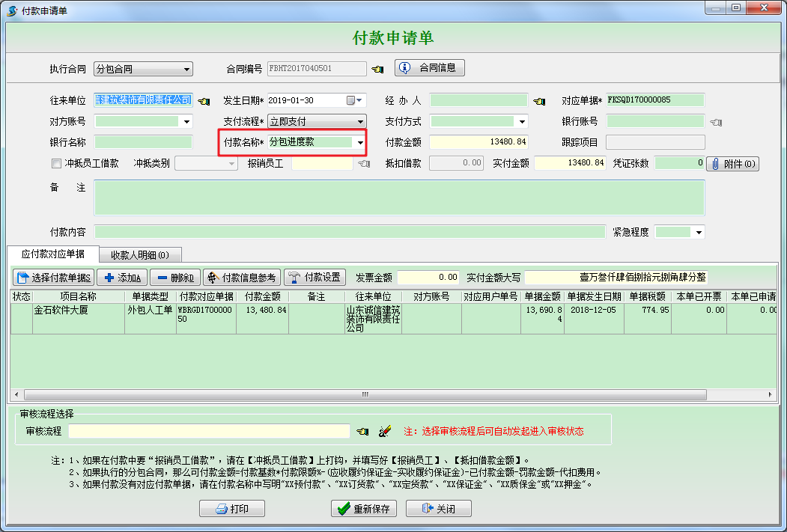Click the 对应单据 field FKSQD170000085
The height and width of the screenshot is (532, 787).
pos(655,100)
